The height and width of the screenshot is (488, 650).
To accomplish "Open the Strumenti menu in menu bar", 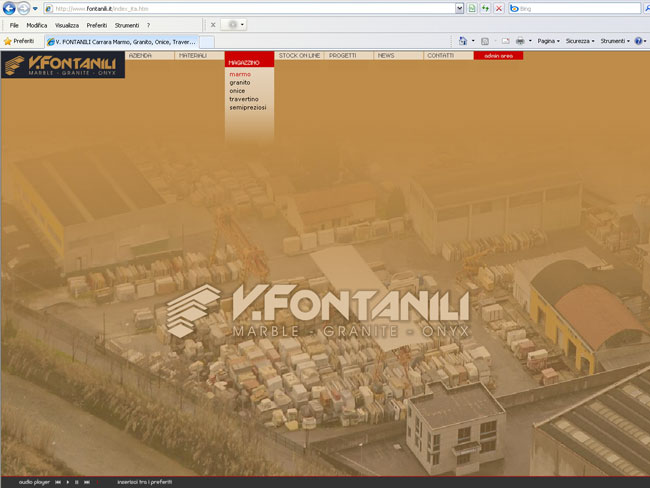I will [127, 25].
